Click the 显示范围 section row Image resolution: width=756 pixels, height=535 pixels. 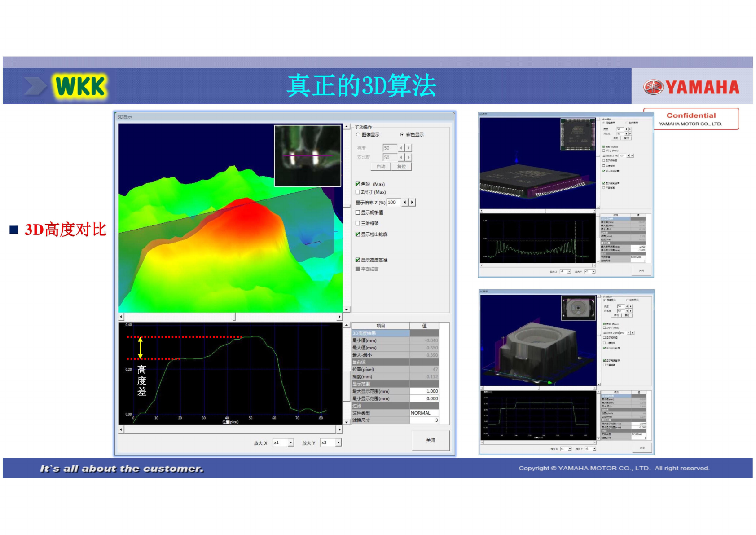click(395, 384)
